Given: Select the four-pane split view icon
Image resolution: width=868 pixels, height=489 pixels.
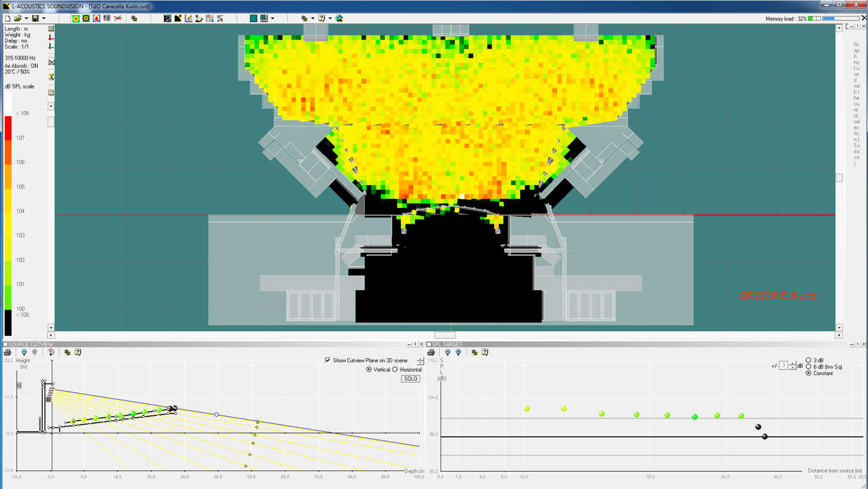Looking at the screenshot, I should click(264, 19).
